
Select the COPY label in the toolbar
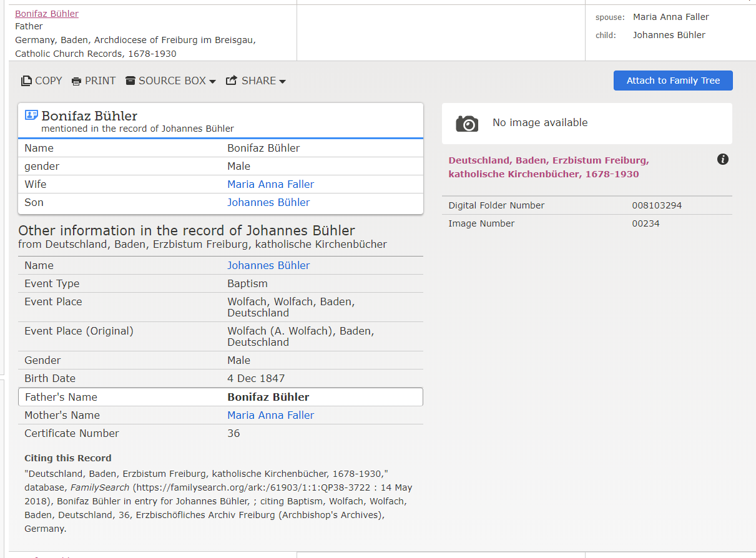(49, 81)
